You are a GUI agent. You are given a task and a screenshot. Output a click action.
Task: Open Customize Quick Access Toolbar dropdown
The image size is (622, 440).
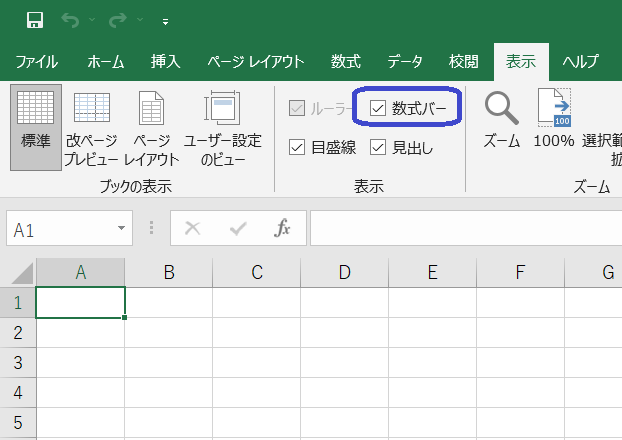coord(165,22)
